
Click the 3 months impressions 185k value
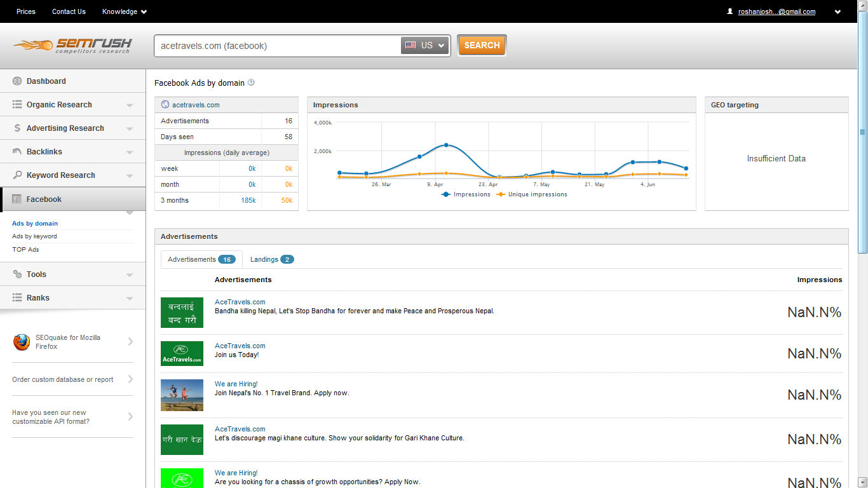click(x=248, y=201)
